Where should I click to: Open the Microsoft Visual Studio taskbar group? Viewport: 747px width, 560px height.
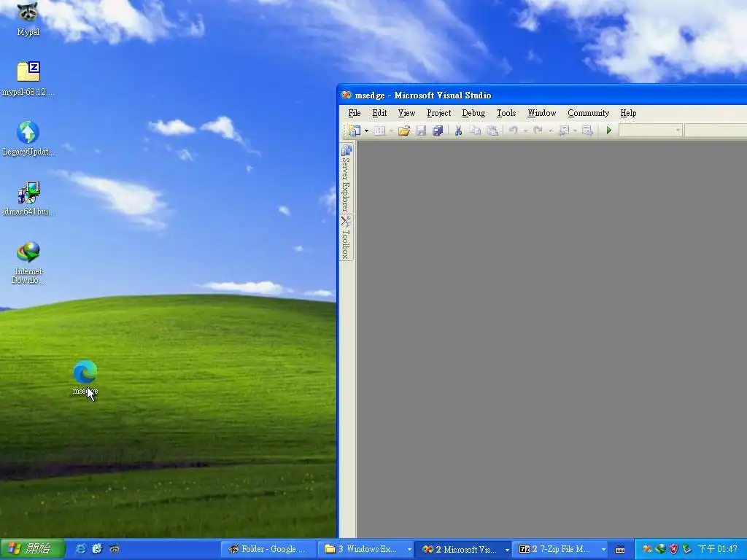click(x=462, y=549)
